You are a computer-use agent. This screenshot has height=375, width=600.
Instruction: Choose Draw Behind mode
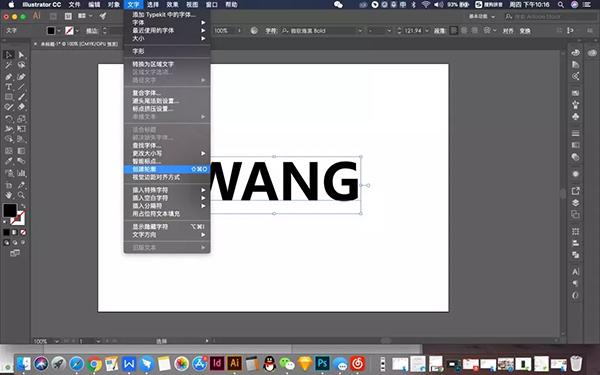click(15, 242)
